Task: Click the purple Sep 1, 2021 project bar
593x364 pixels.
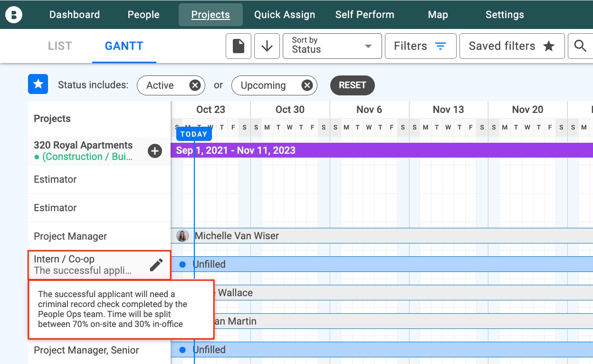Action: point(382,150)
